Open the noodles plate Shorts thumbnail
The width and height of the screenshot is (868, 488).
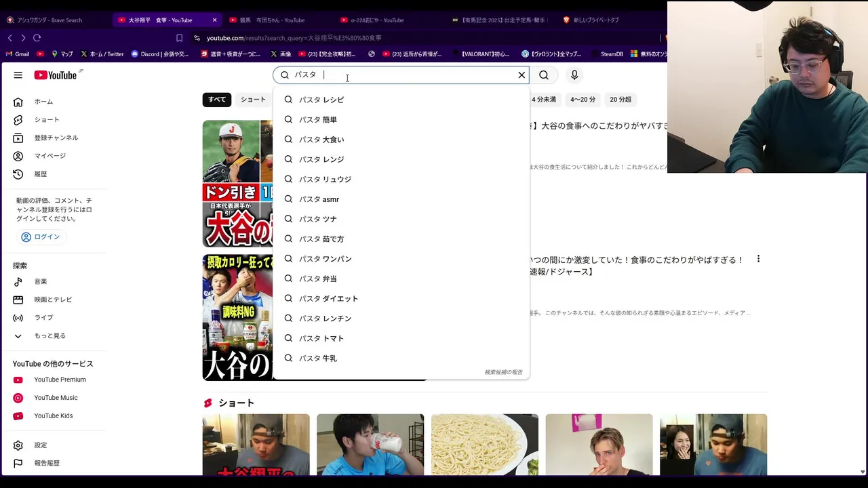pyautogui.click(x=485, y=445)
